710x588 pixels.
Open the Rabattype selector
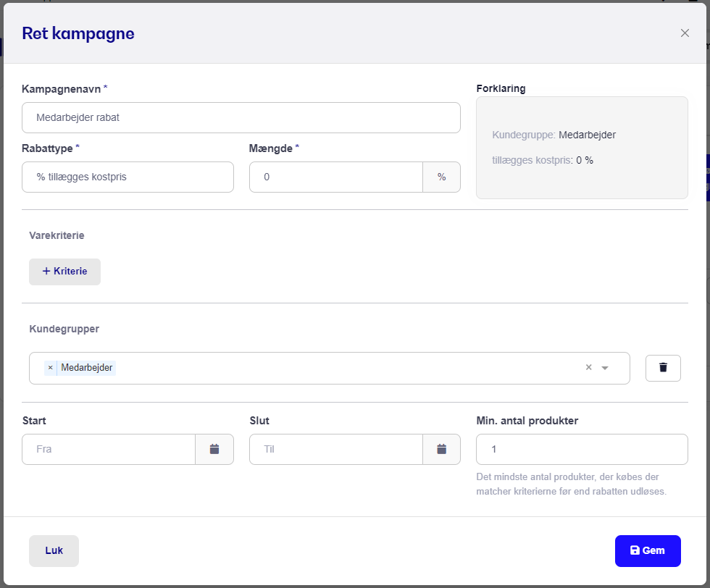(128, 177)
